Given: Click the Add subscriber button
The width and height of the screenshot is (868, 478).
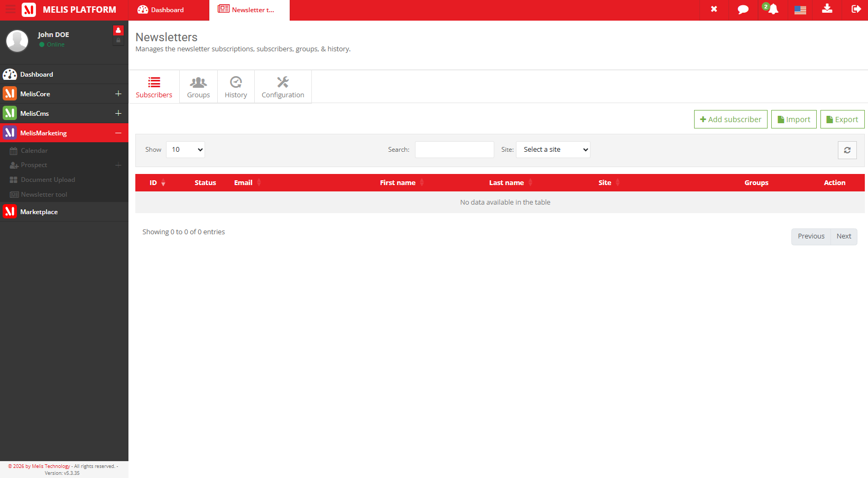Looking at the screenshot, I should click(x=731, y=119).
